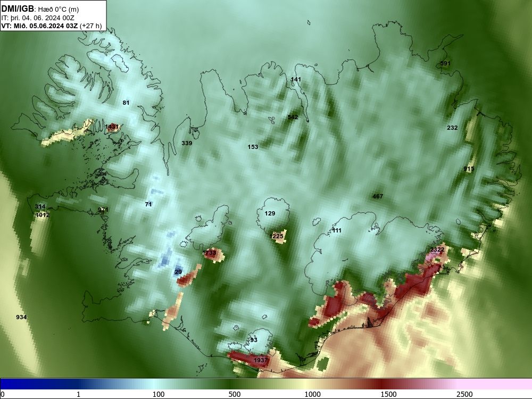Select the 915 value label
This screenshot has width=532, height=399.
pyautogui.click(x=469, y=169)
